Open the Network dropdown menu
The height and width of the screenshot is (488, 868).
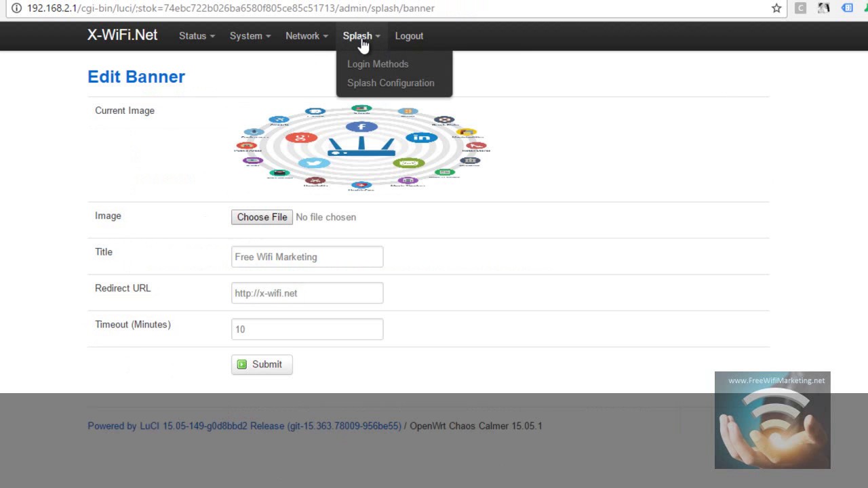point(307,36)
